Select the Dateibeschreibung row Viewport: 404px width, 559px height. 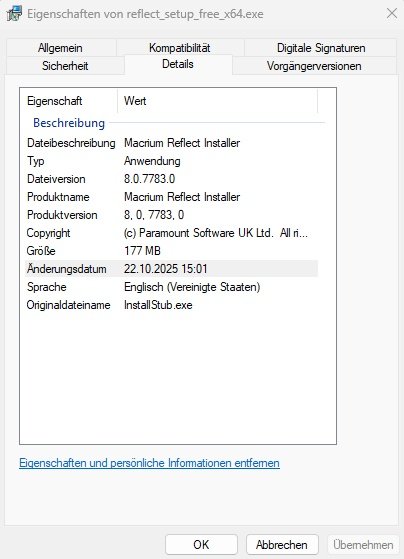(172, 143)
